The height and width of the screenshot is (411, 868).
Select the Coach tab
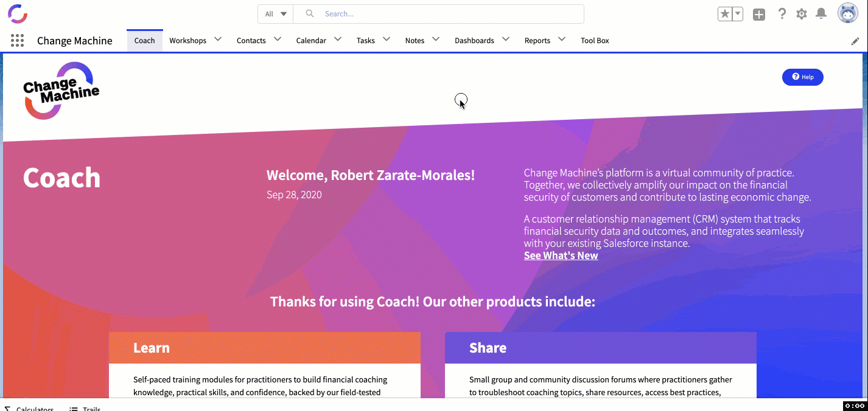[145, 41]
